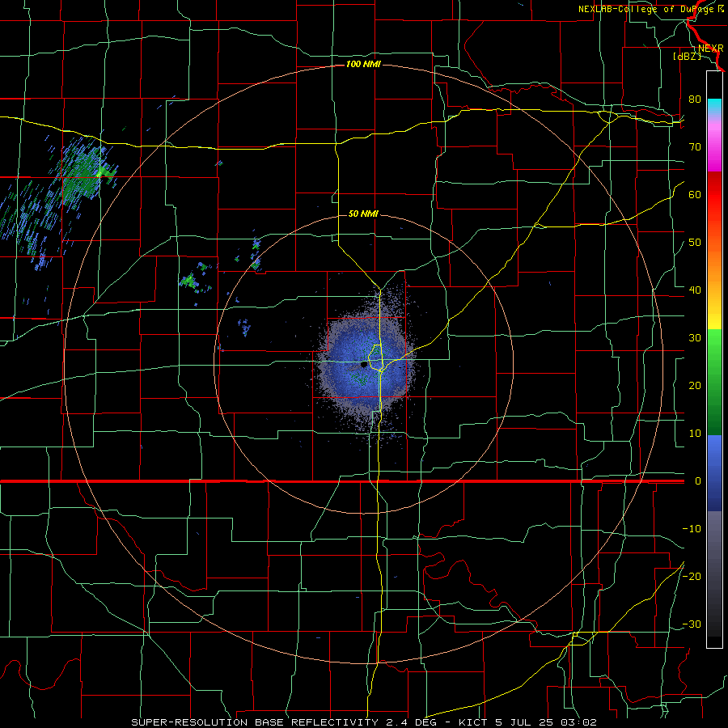This screenshot has width=728, height=728.
Task: Click the "2.4 DEG" elevation angle text
Action: pos(412,722)
